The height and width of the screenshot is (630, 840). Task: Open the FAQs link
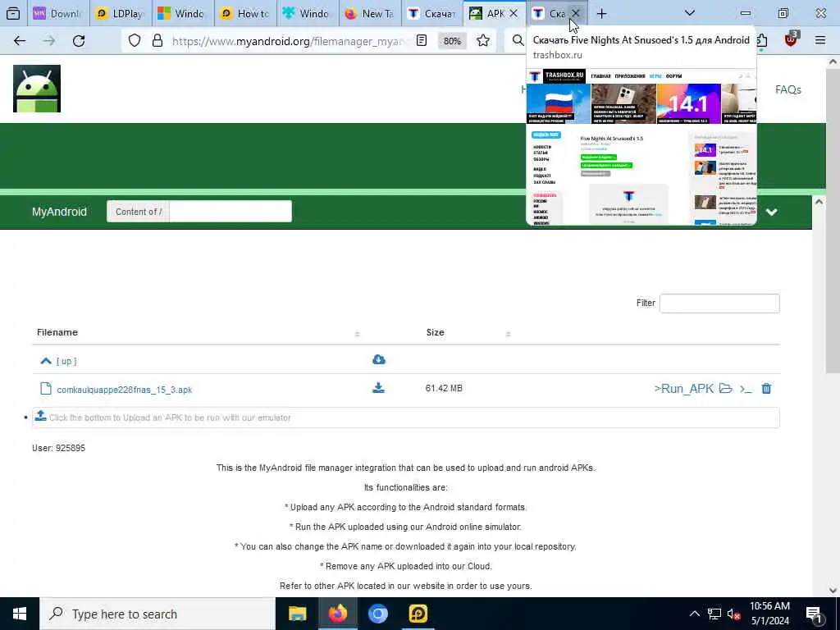click(x=788, y=89)
